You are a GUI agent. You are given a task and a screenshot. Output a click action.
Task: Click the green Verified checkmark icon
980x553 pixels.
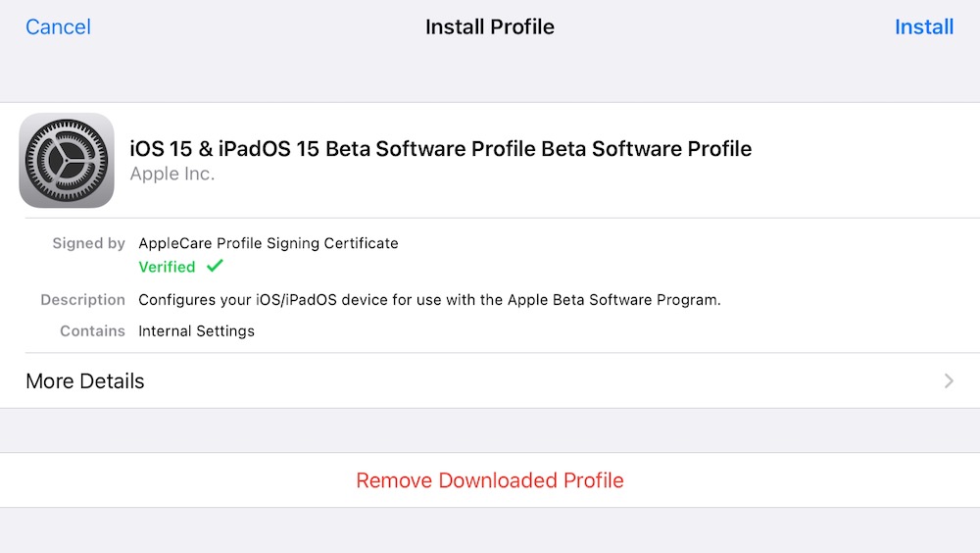215,267
